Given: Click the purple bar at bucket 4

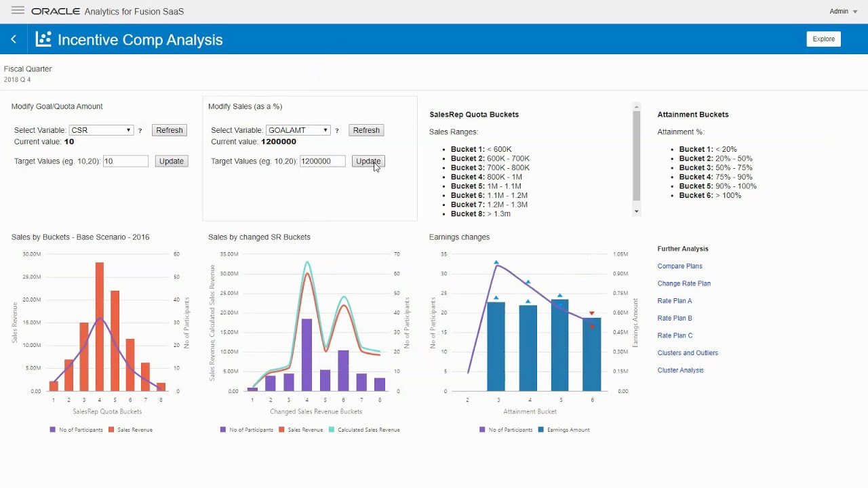Looking at the screenshot, I should (x=307, y=355).
